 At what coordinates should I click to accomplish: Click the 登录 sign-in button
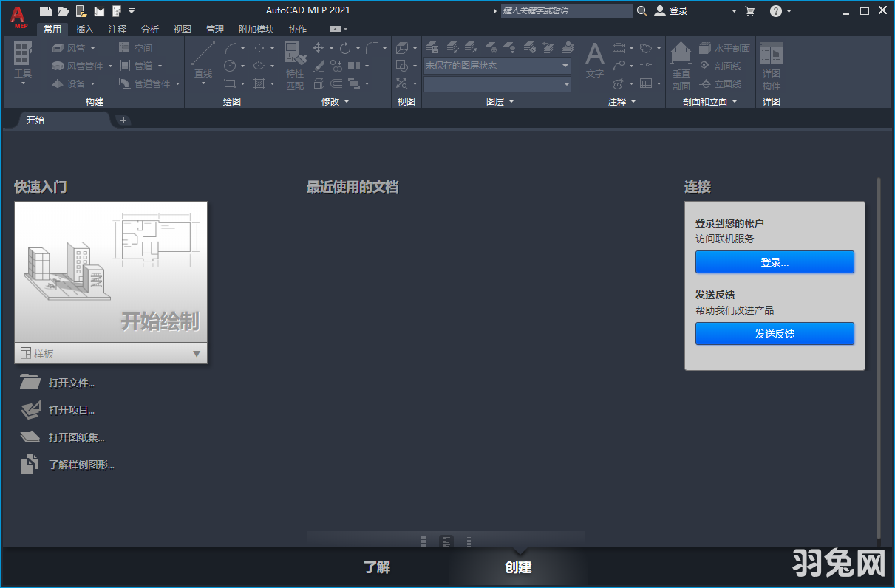pos(774,261)
